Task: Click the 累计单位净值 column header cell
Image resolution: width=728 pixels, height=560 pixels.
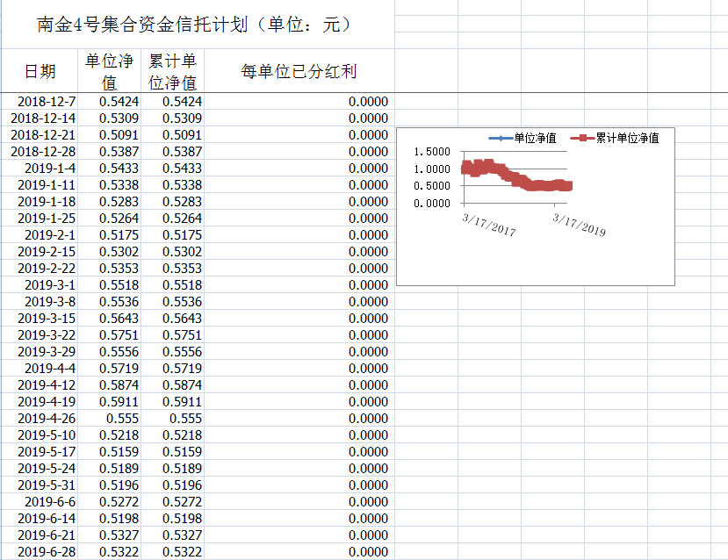Action: pos(172,71)
